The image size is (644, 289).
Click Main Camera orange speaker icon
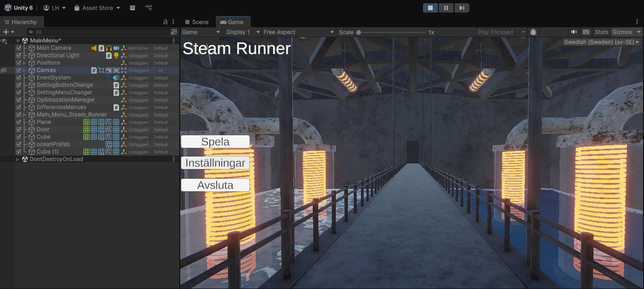[x=94, y=48]
